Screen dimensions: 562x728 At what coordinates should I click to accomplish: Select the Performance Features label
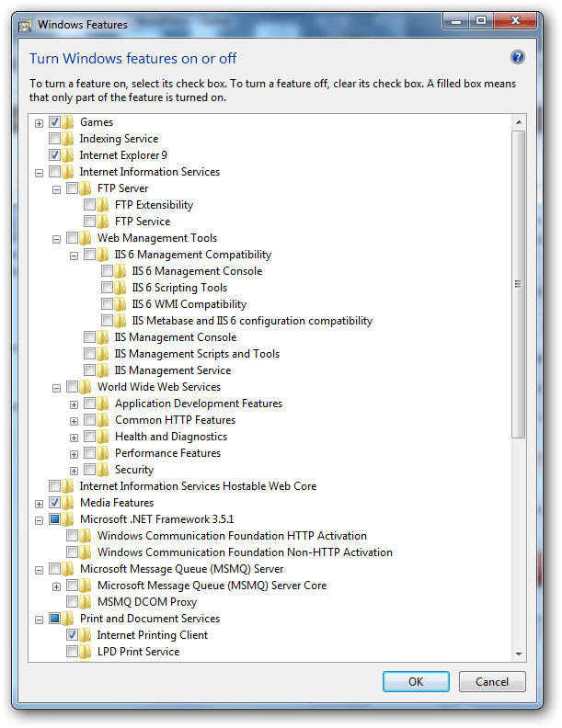(167, 453)
